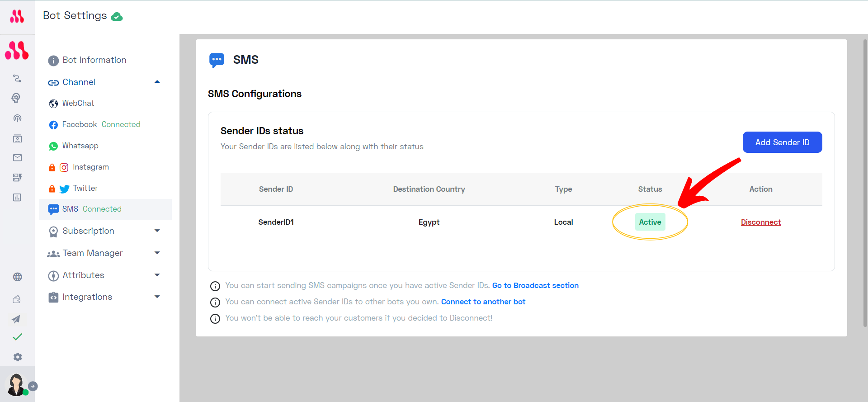The image size is (868, 402).
Task: Click the Sender ID column header
Action: [276, 189]
